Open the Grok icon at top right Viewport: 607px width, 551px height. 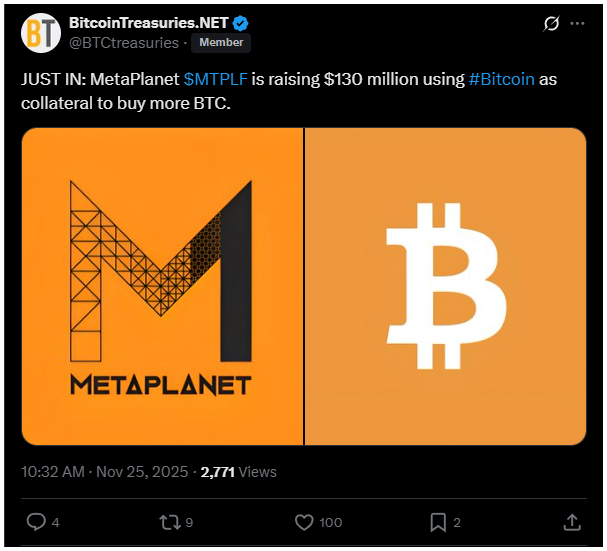tap(548, 23)
